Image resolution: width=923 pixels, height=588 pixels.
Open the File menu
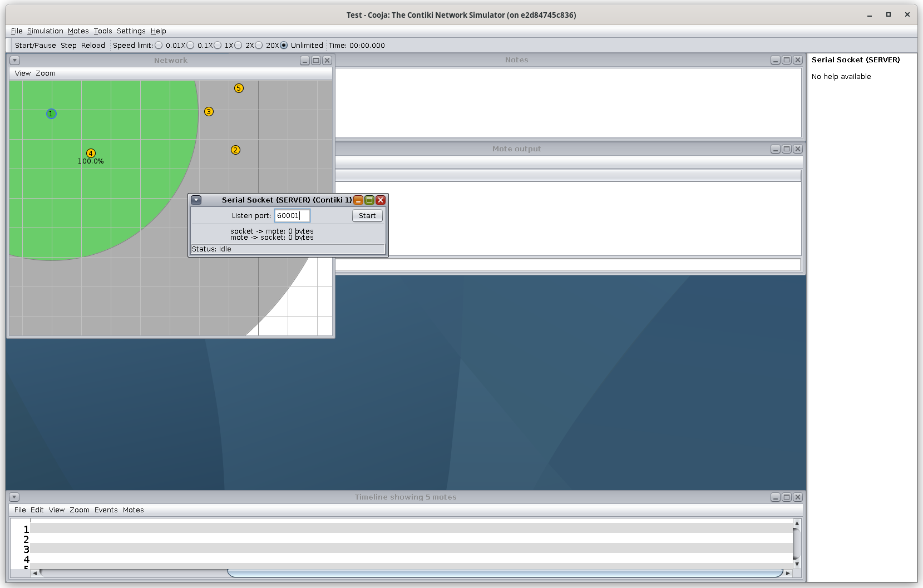pyautogui.click(x=17, y=31)
